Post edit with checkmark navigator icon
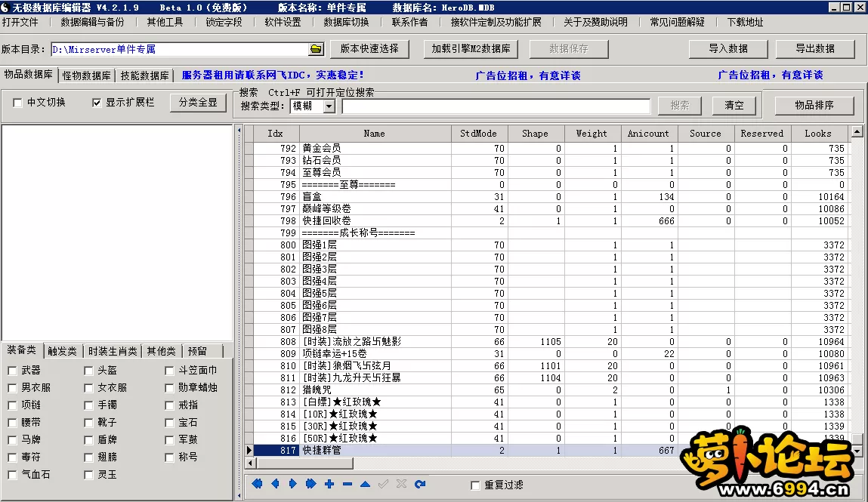The width and height of the screenshot is (868, 502). point(383,484)
